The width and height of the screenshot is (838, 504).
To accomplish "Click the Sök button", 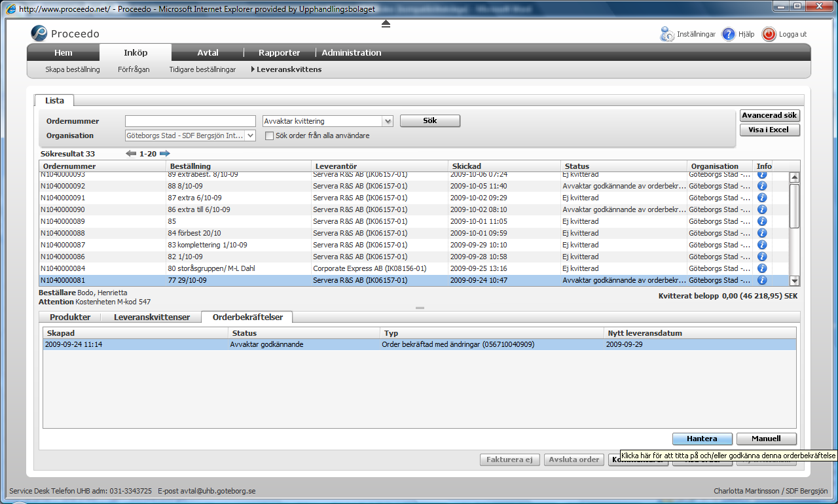I will (430, 121).
